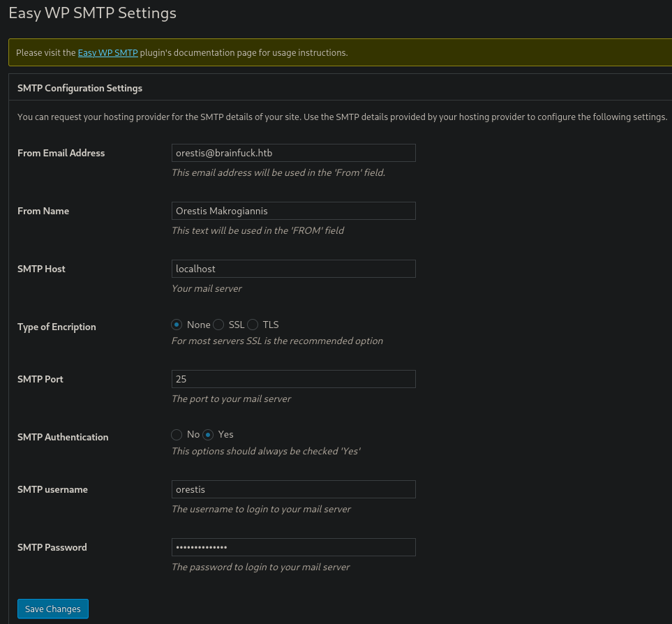This screenshot has height=624, width=672.
Task: Focus the SMTP Port field
Action: point(293,379)
